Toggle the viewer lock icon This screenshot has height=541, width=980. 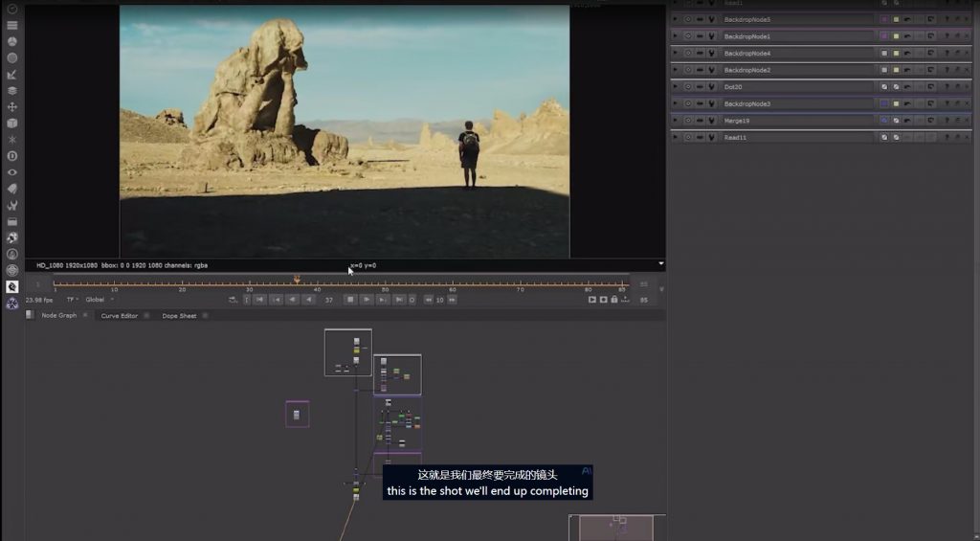614,300
